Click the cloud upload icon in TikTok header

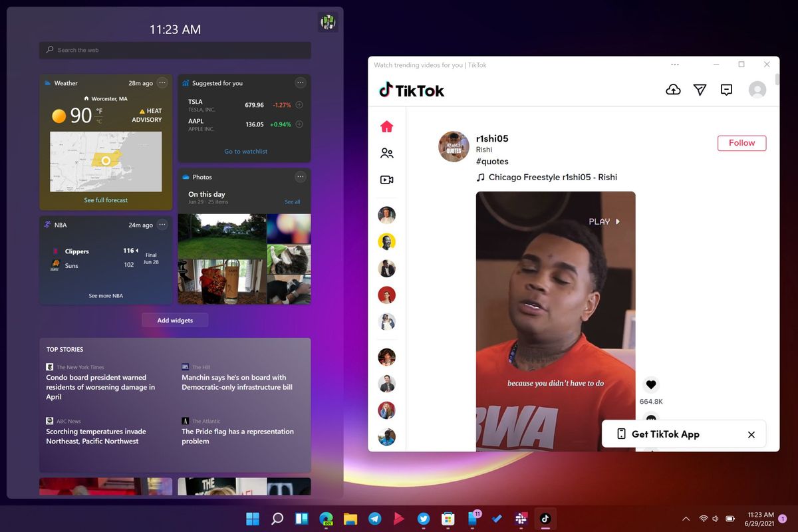(x=673, y=89)
